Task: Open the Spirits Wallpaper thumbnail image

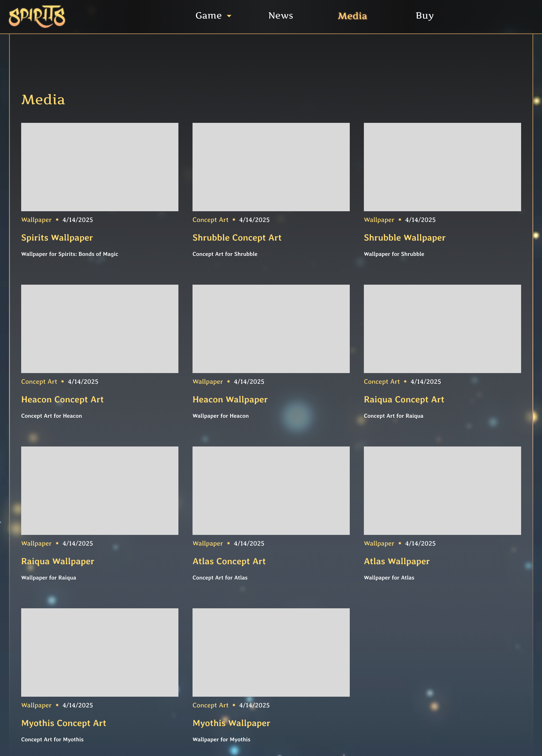Action: point(100,167)
